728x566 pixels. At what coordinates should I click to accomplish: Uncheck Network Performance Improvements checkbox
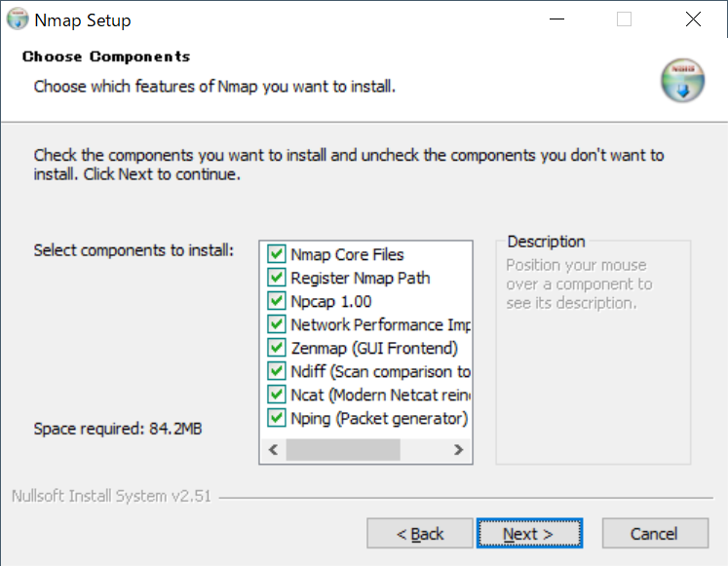[x=276, y=325]
